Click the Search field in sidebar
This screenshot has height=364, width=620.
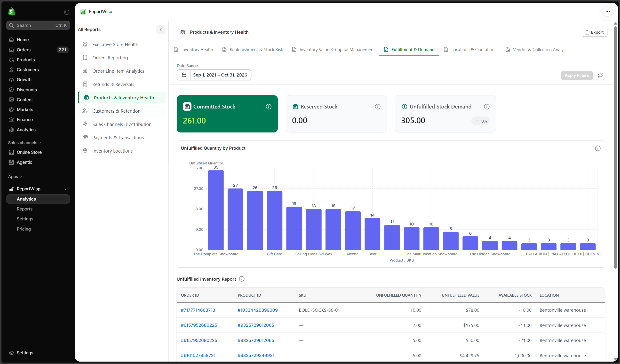(x=38, y=25)
